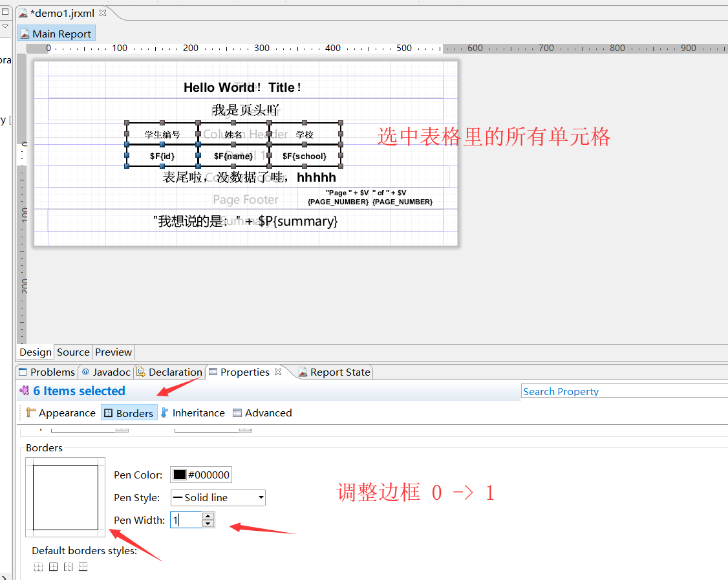This screenshot has height=580, width=728.
Task: Switch to the Source tab
Action: (x=72, y=352)
